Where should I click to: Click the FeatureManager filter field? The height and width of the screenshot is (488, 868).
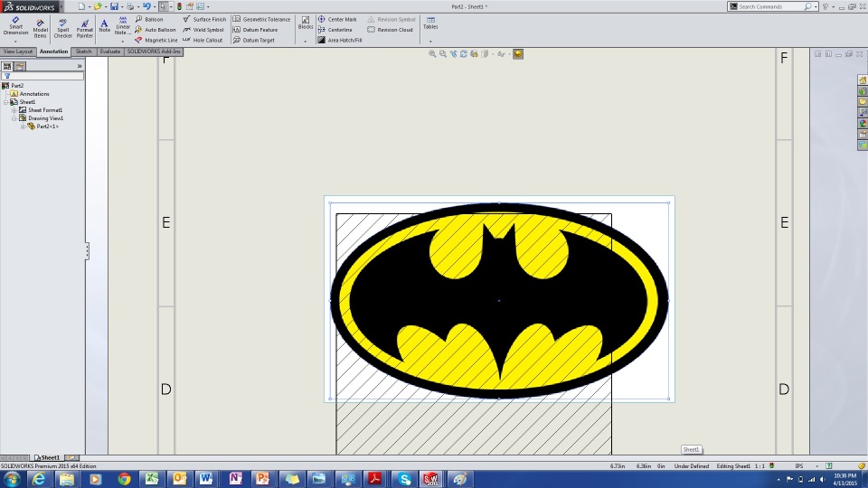(x=42, y=76)
